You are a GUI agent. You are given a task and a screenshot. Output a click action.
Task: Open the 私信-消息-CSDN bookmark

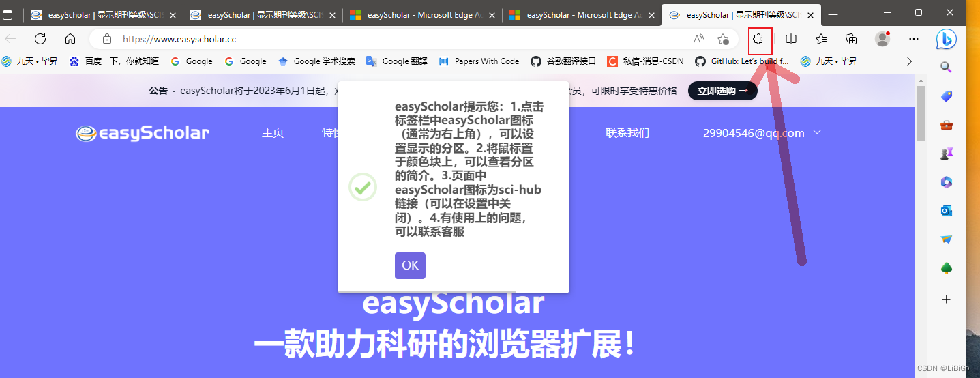click(x=645, y=61)
